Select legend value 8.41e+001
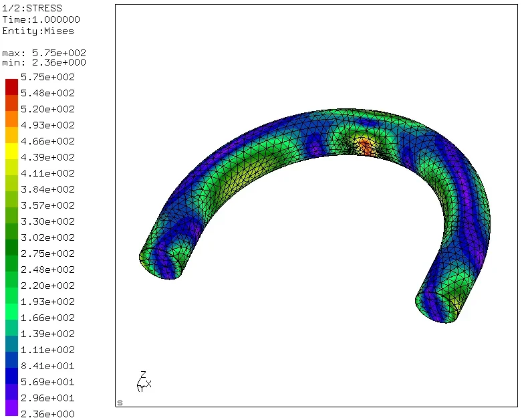Screen dimensions: 524x420 coord(48,366)
